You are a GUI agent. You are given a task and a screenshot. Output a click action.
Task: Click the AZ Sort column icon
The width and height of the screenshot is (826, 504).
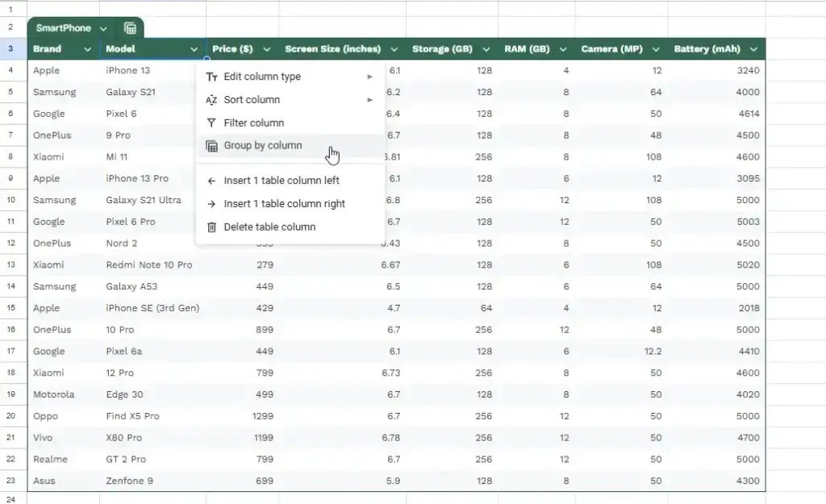[x=212, y=100]
